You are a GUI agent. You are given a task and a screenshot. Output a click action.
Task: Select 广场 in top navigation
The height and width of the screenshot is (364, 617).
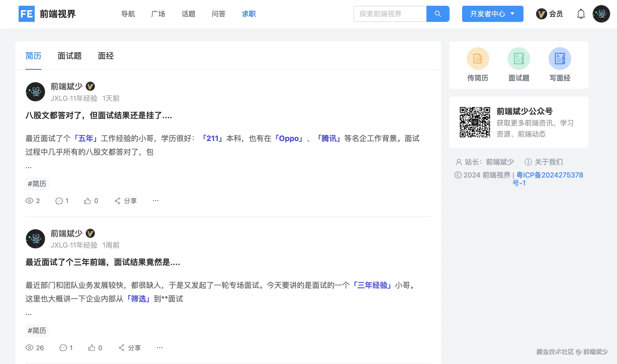tap(158, 14)
